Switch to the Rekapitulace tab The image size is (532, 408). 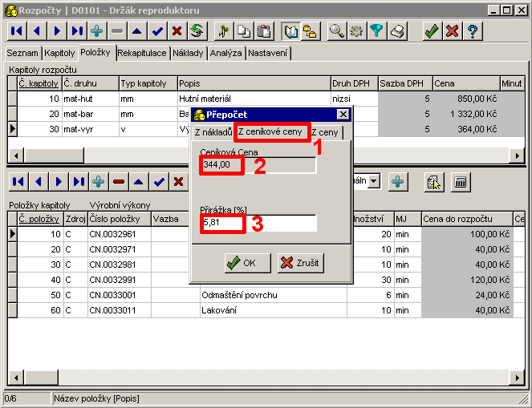[142, 53]
